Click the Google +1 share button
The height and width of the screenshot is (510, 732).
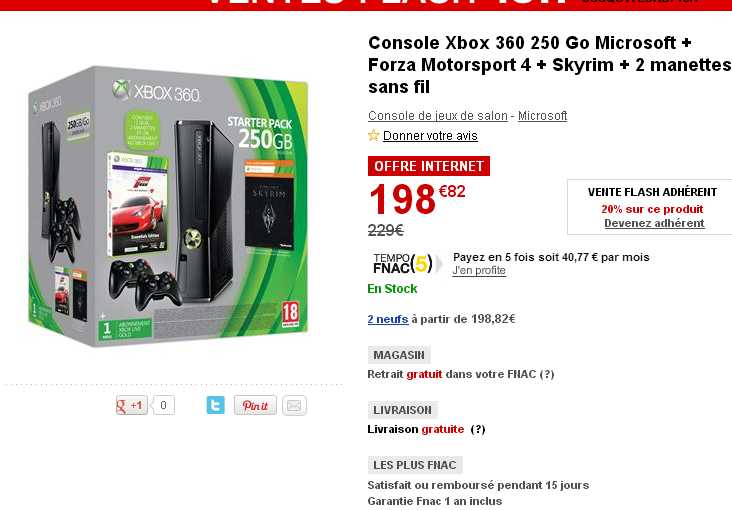(132, 405)
